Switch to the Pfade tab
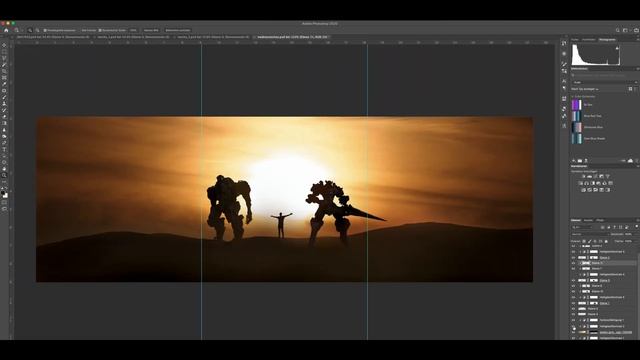 point(600,220)
